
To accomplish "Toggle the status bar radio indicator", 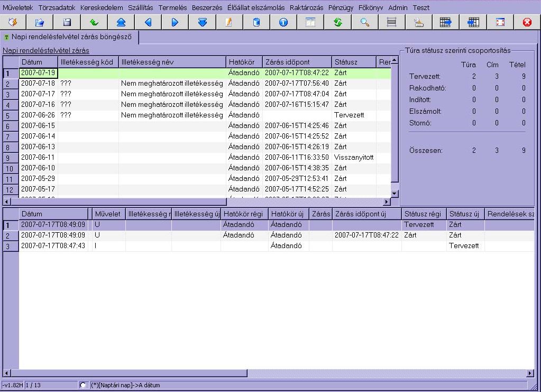I will click(x=82, y=385).
